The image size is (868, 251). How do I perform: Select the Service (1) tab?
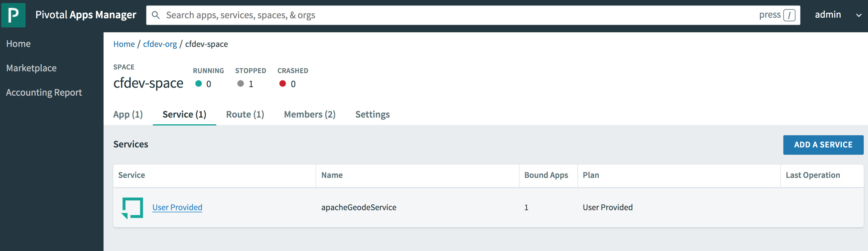(x=184, y=115)
